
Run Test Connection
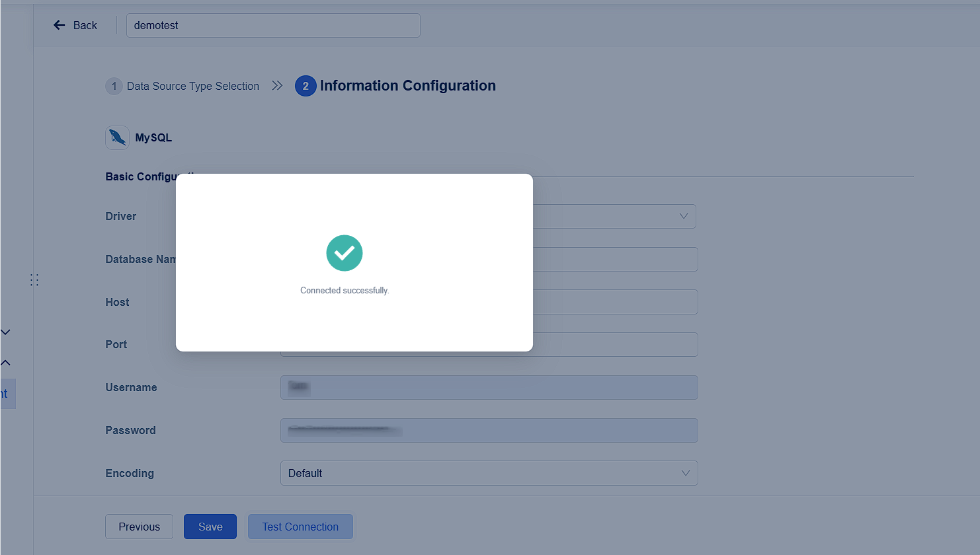(300, 527)
